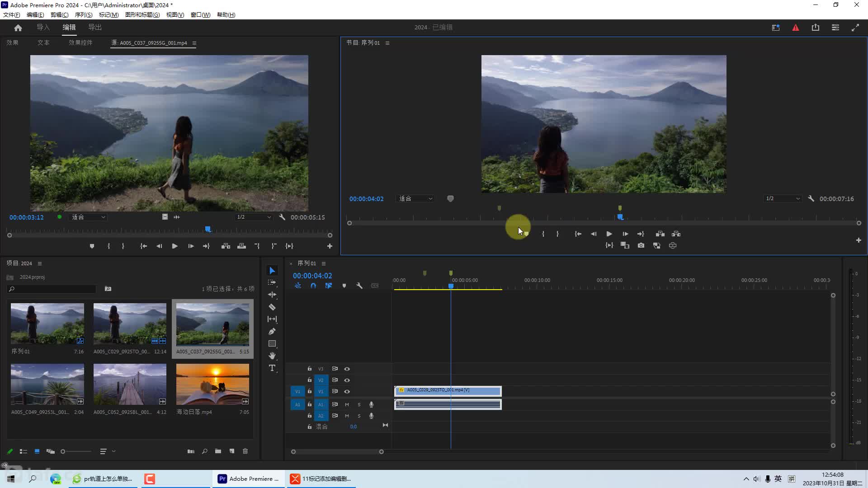Open source monitor zoom level dropdown 适合
This screenshot has height=488, width=868.
89,217
